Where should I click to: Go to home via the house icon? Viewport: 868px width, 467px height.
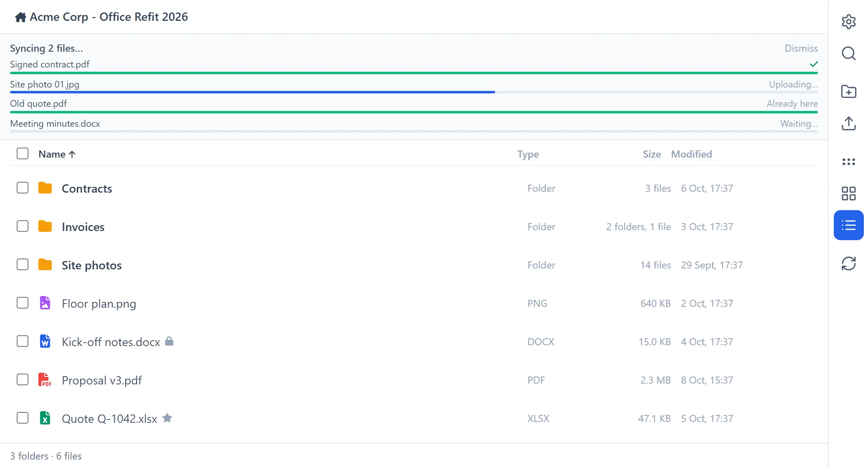click(20, 17)
